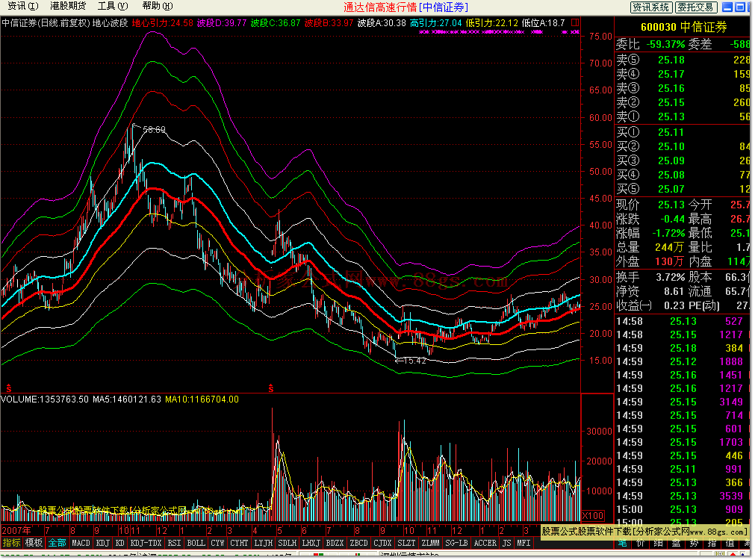
Task: Minimize the window with the blue button
Action: pyautogui.click(x=727, y=7)
